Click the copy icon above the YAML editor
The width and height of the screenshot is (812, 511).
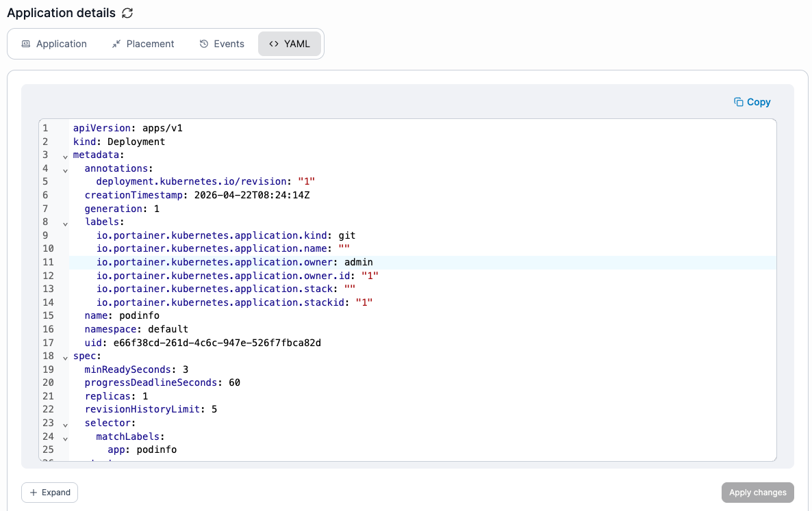pyautogui.click(x=739, y=102)
